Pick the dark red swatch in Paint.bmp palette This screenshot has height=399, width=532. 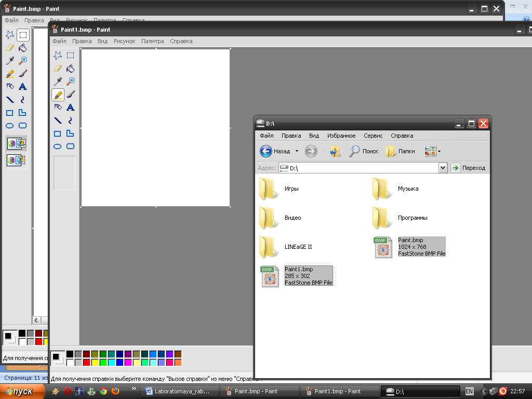coord(38,334)
